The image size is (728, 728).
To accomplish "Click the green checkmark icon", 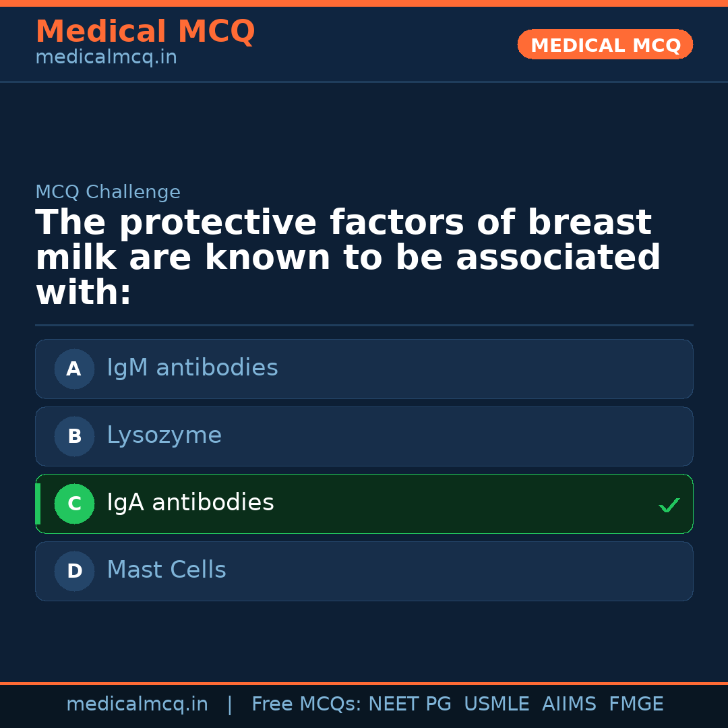I will [x=669, y=505].
